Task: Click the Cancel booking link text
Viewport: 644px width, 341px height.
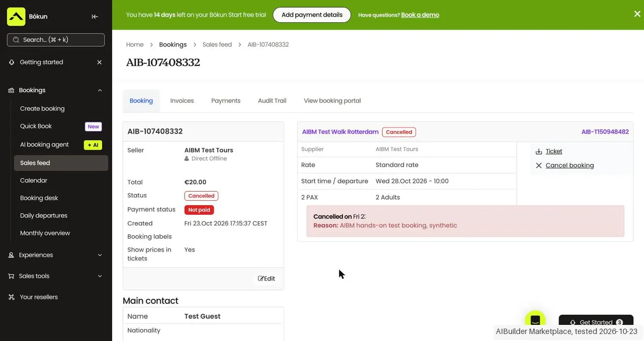Action: pyautogui.click(x=570, y=165)
